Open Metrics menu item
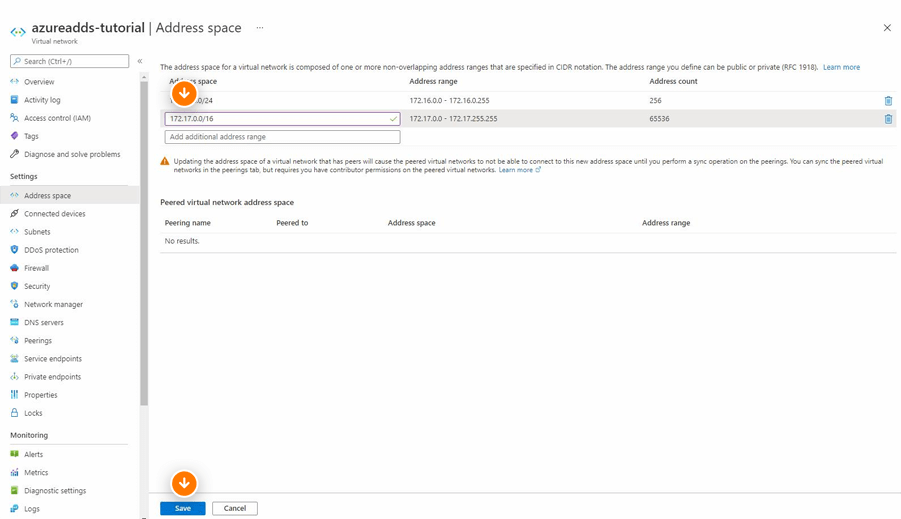The height and width of the screenshot is (519, 901). pos(36,472)
